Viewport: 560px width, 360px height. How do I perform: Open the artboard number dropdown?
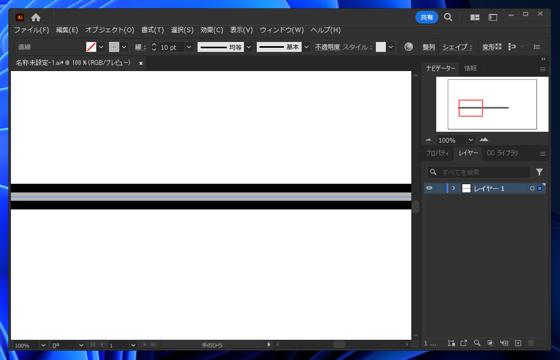[133, 345]
